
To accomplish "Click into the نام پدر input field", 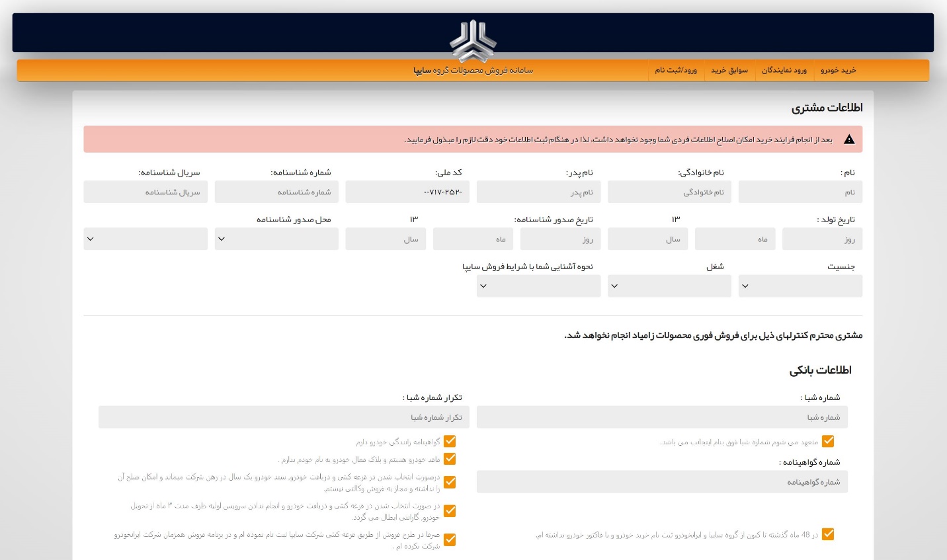I will (538, 192).
